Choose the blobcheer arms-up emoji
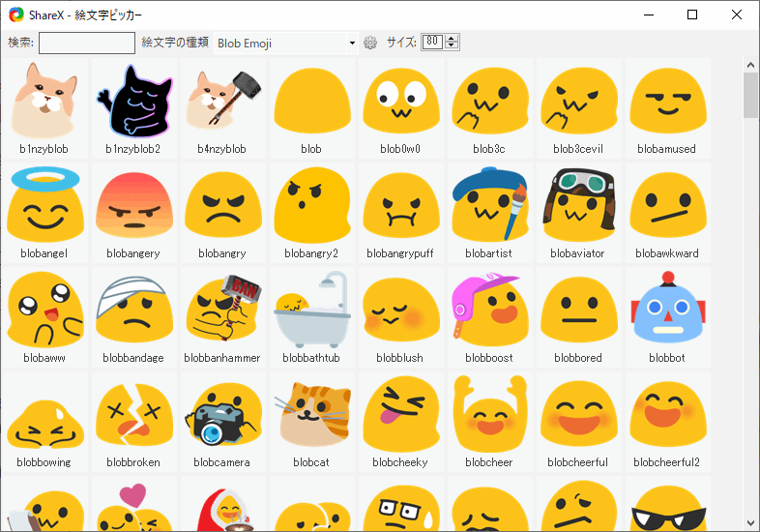Image resolution: width=760 pixels, height=532 pixels. [x=490, y=422]
